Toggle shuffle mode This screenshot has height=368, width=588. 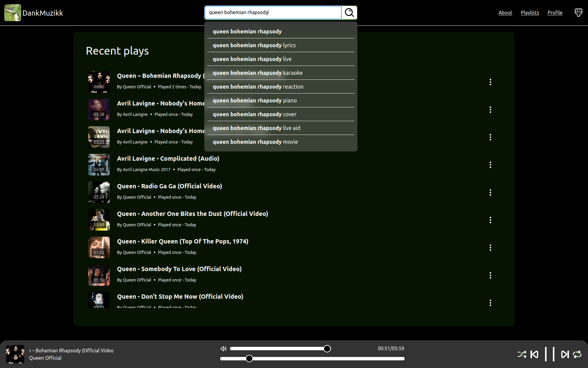[x=522, y=355]
